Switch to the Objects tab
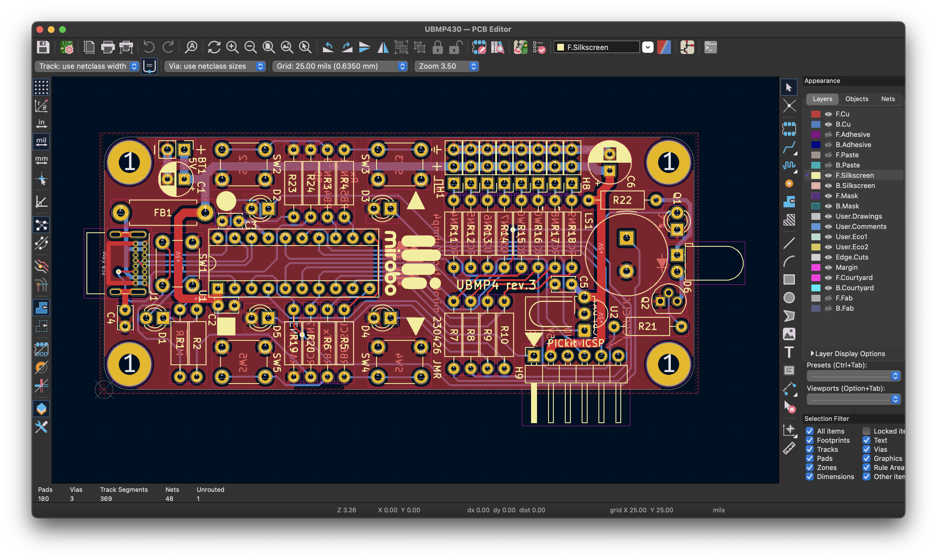The image size is (937, 560). pos(857,99)
